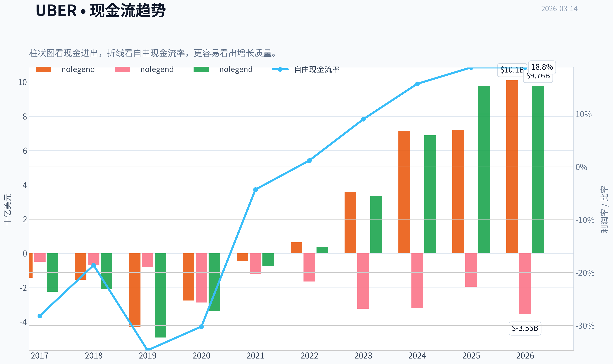The width and height of the screenshot is (613, 364).
Task: Click the 2023 line marker point
Action: 363,119
